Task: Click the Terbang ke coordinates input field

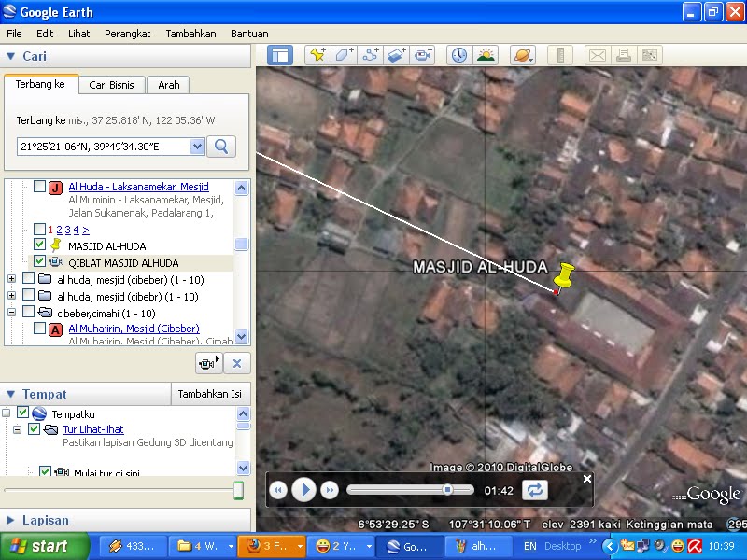Action: (x=104, y=147)
